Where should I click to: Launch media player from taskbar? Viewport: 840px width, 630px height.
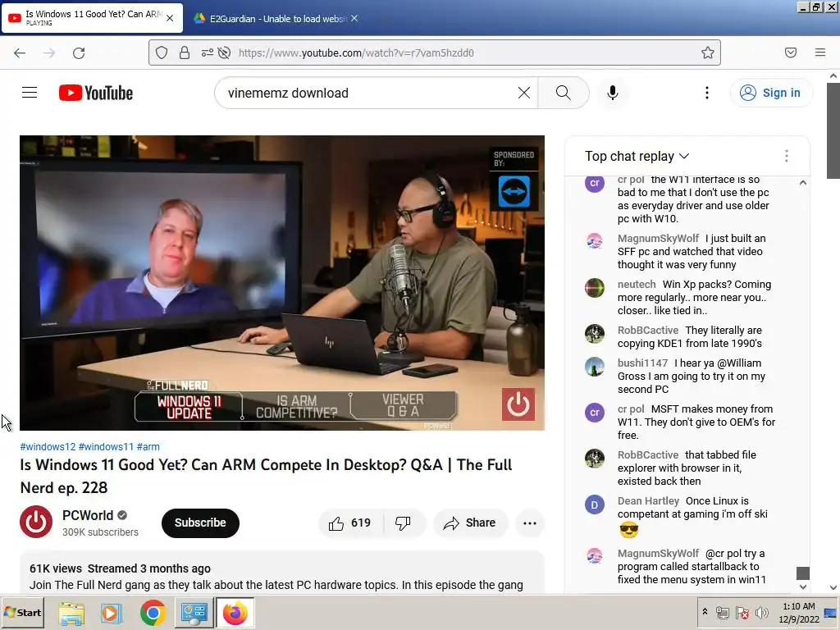pyautogui.click(x=111, y=613)
